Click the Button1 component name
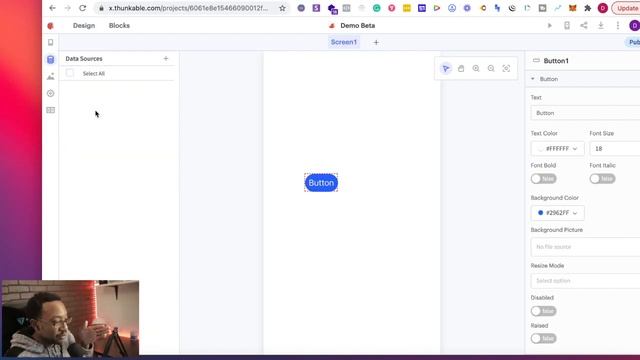Screen dimensions: 640x360 [556, 61]
